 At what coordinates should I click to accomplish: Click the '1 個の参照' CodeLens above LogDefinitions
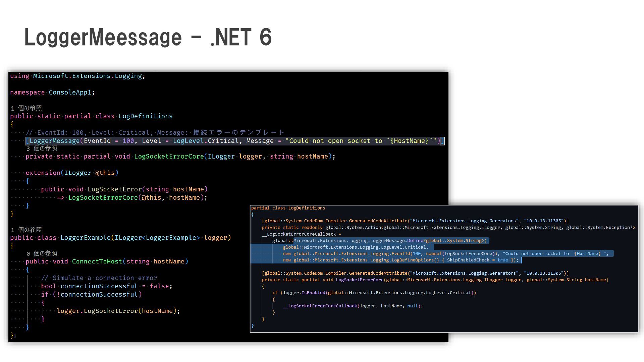26,108
